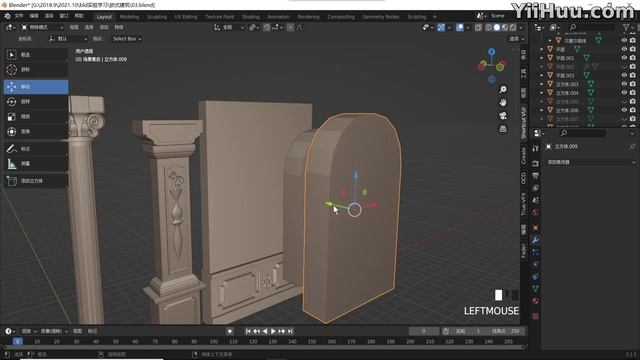
Task: Select the Add Cube tool
Action: pyautogui.click(x=36, y=181)
